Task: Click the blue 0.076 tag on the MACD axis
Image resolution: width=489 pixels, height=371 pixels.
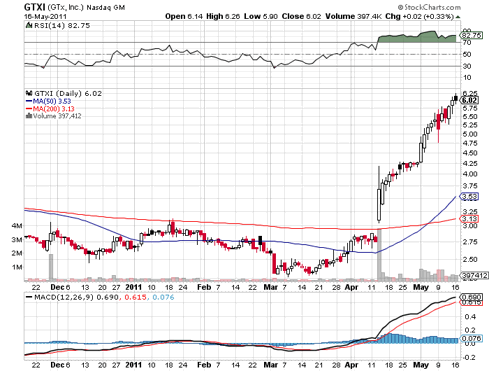Action: point(471,338)
